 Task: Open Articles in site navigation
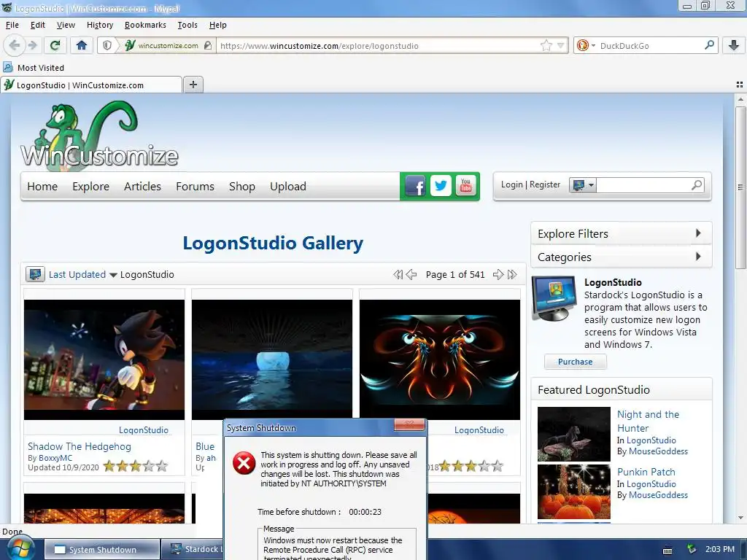point(142,186)
